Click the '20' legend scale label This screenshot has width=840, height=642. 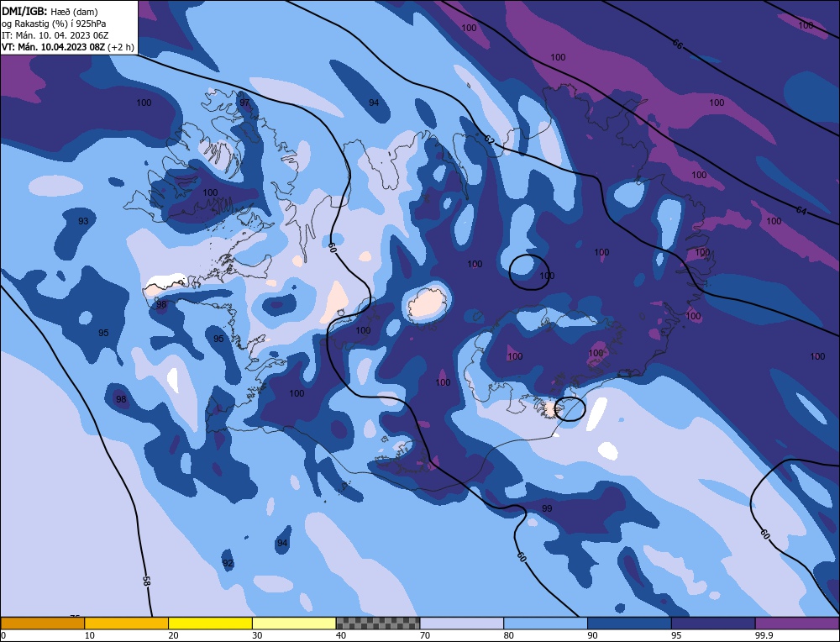pyautogui.click(x=173, y=635)
